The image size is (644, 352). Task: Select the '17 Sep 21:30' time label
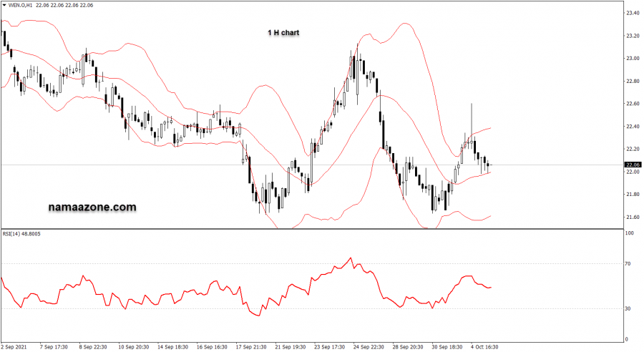(251, 346)
